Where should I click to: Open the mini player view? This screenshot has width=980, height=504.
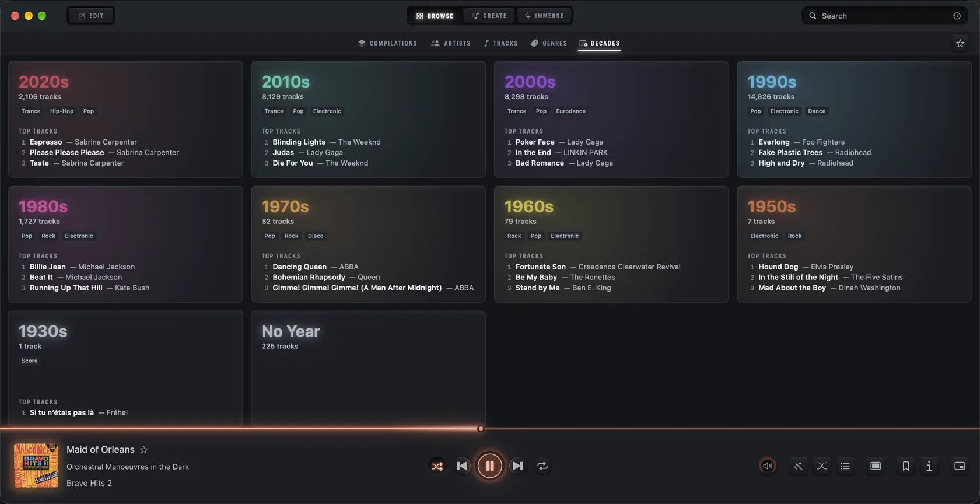pyautogui.click(x=960, y=466)
